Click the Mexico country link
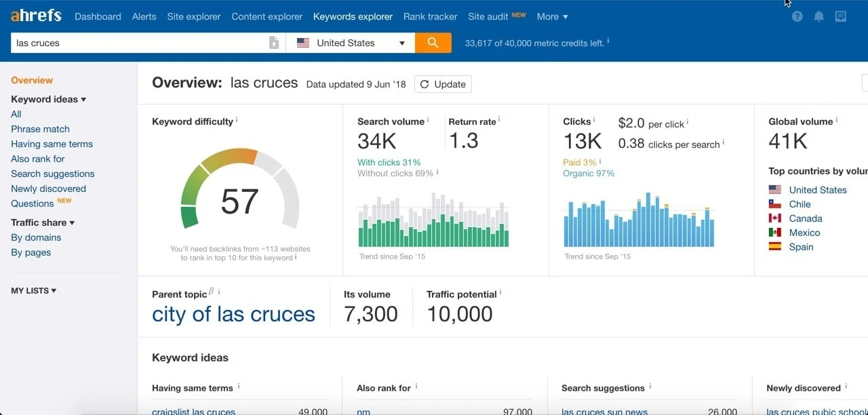The height and width of the screenshot is (415, 868). click(804, 233)
